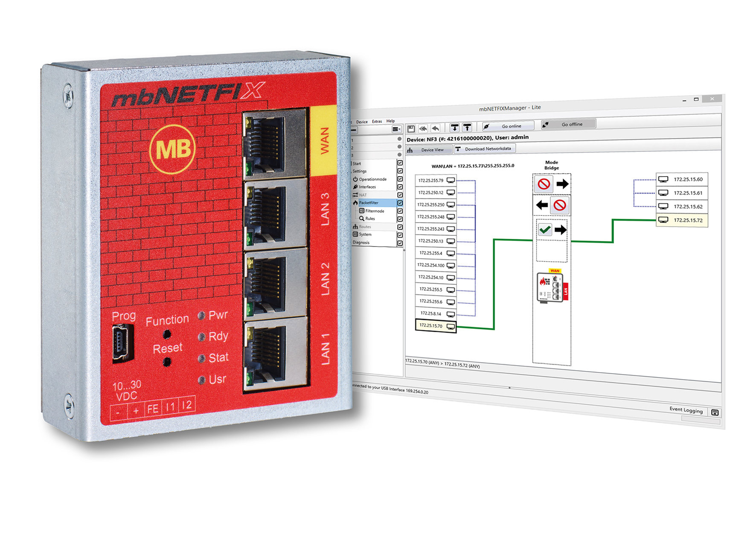Toggle the checkbox next to Packetfilter
Image resolution: width=756 pixels, height=534 pixels.
[x=400, y=203]
